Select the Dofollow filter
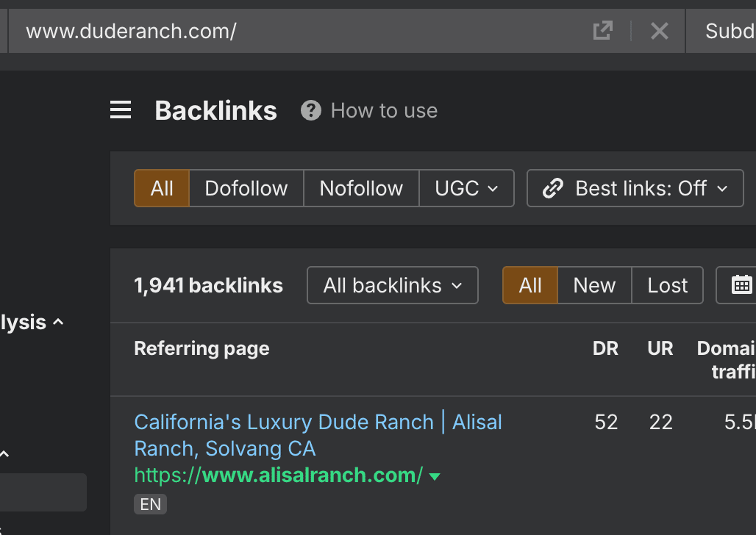The image size is (756, 535). [x=246, y=189]
